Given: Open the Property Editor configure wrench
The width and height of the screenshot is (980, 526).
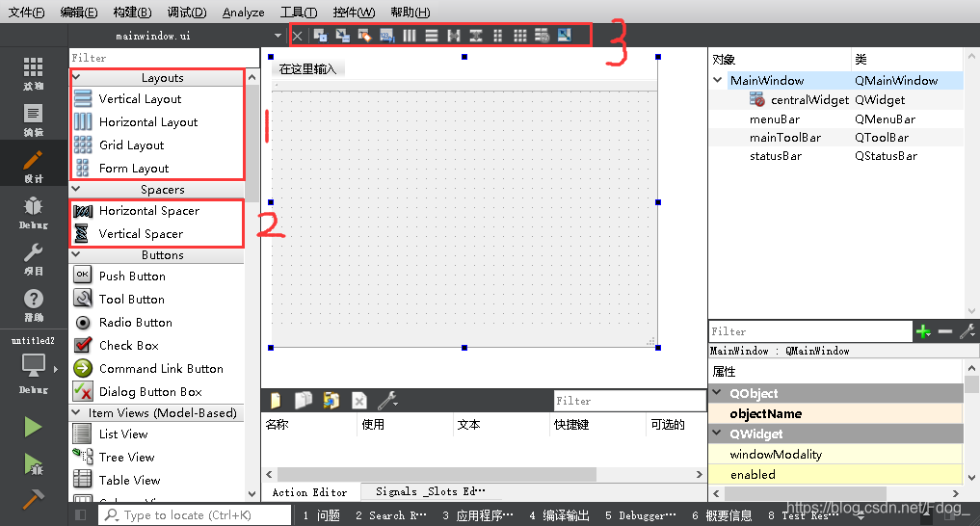Looking at the screenshot, I should tap(967, 331).
